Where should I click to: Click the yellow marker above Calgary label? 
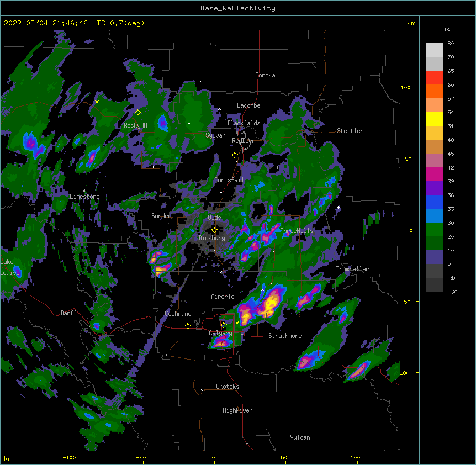[x=224, y=325]
